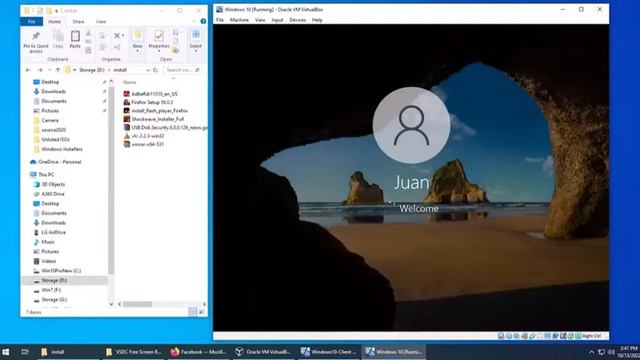Screen dimensions: 640x360
Task: Select the vlc-2.2.3-win32 file
Action: click(x=144, y=136)
